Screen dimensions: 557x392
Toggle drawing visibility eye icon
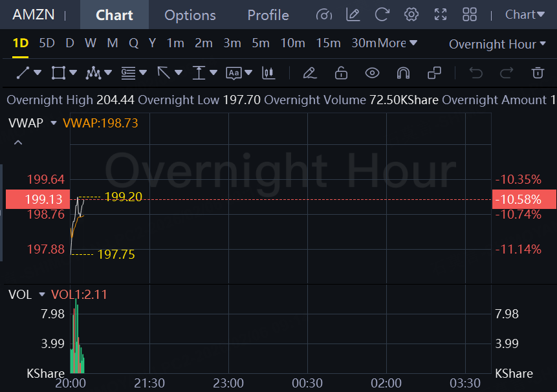pos(372,72)
